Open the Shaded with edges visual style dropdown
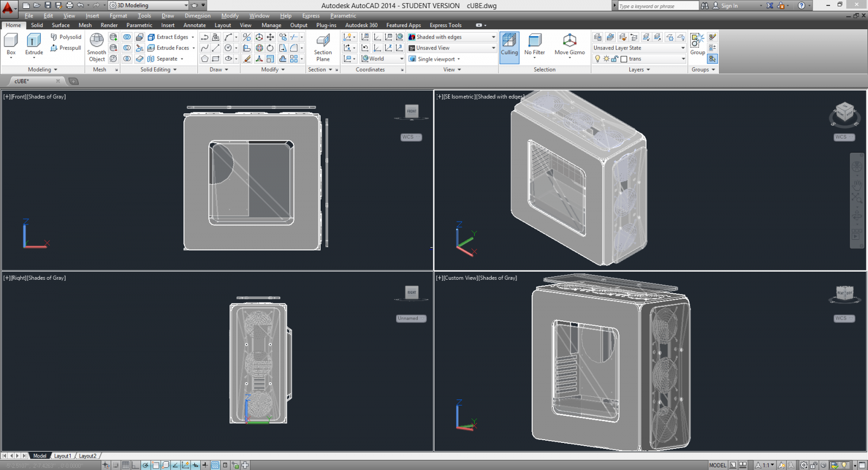This screenshot has height=470, width=868. pyautogui.click(x=493, y=37)
